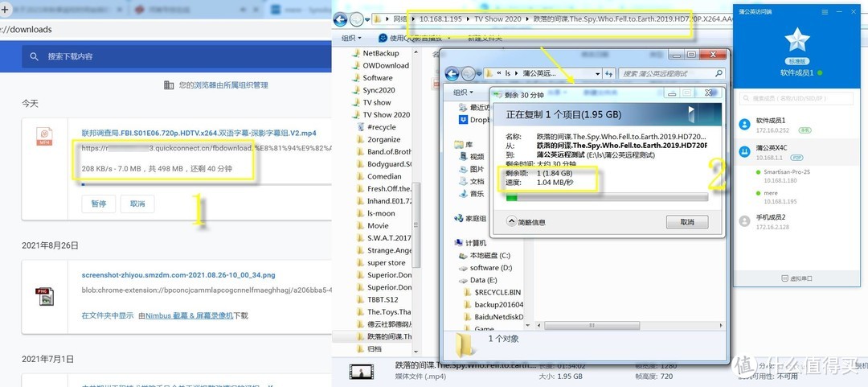Select the TV Show 2020 folder in tree
Viewport: 868px width, 387px height.
click(x=386, y=115)
